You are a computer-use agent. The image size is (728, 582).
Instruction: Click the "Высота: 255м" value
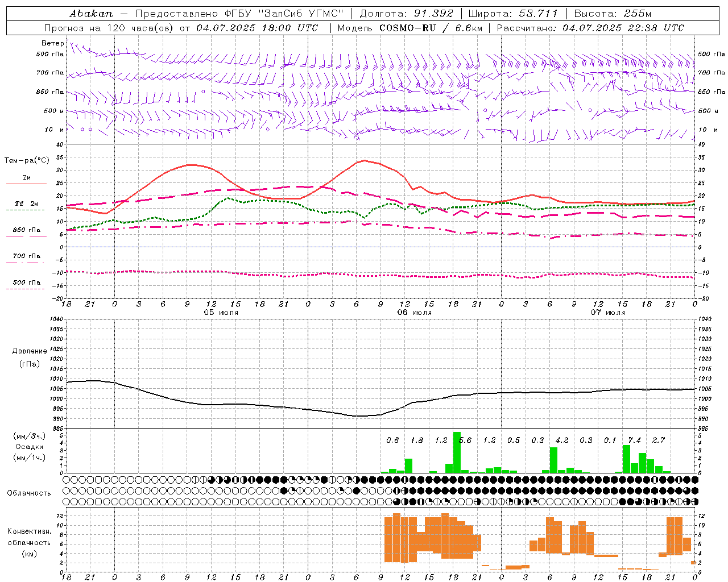click(613, 14)
